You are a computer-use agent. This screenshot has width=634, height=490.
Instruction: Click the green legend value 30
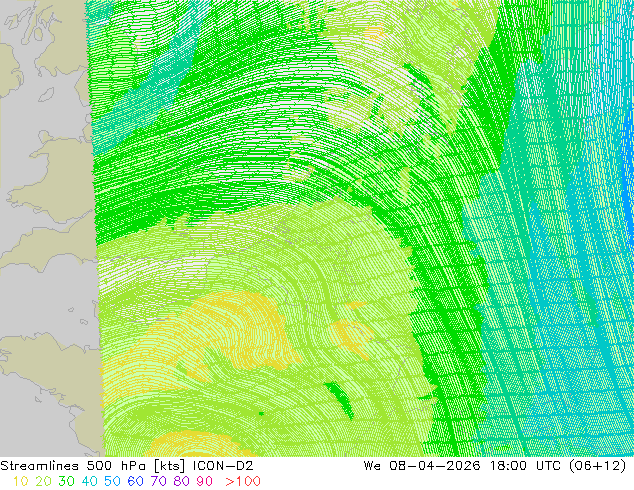(x=66, y=482)
